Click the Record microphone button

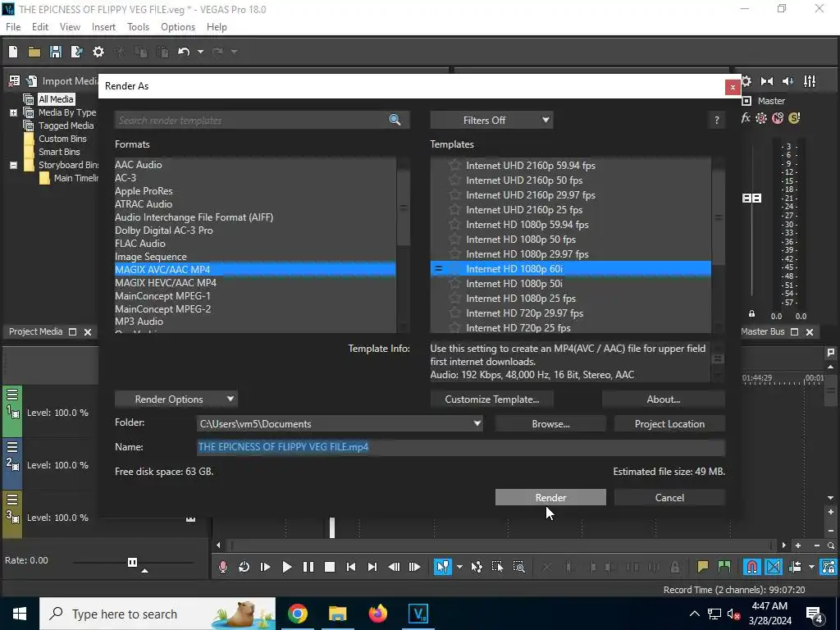point(223,567)
